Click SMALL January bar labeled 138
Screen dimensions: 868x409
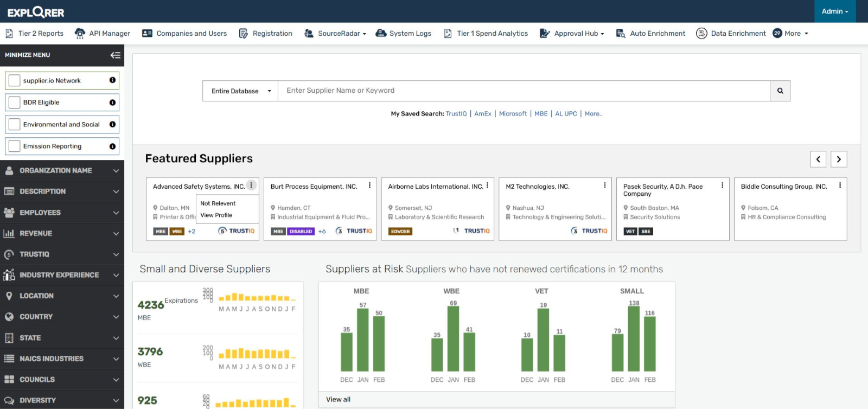coord(634,339)
